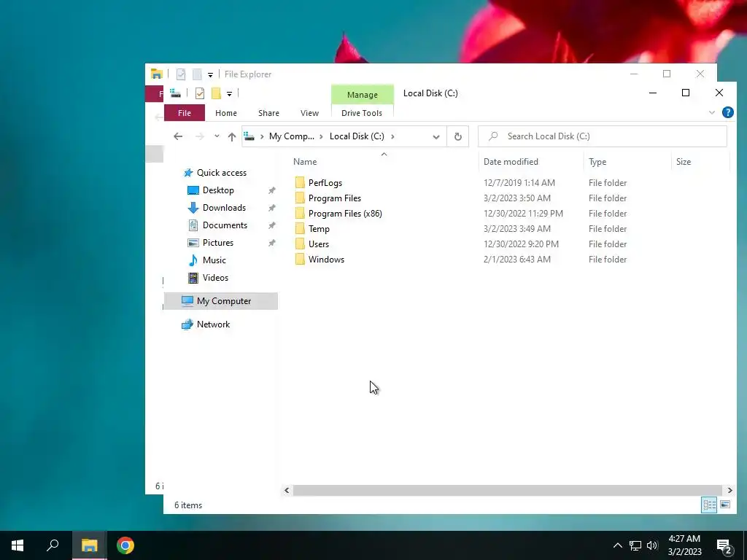
Task: Click the pin icon next to Desktop
Action: pos(271,190)
